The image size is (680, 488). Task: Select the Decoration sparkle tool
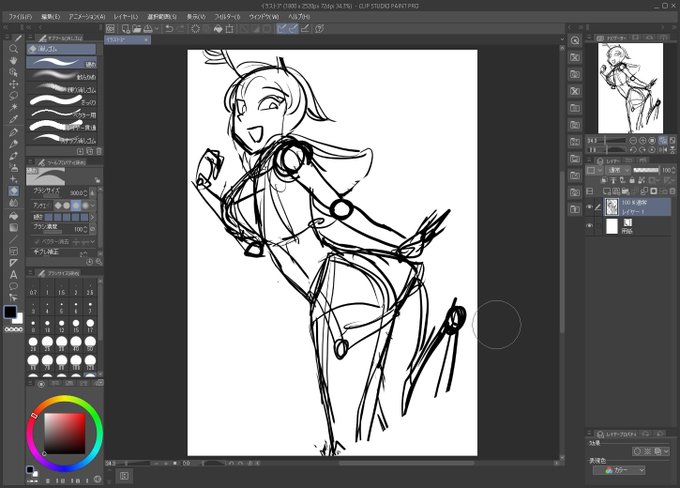coord(13,179)
